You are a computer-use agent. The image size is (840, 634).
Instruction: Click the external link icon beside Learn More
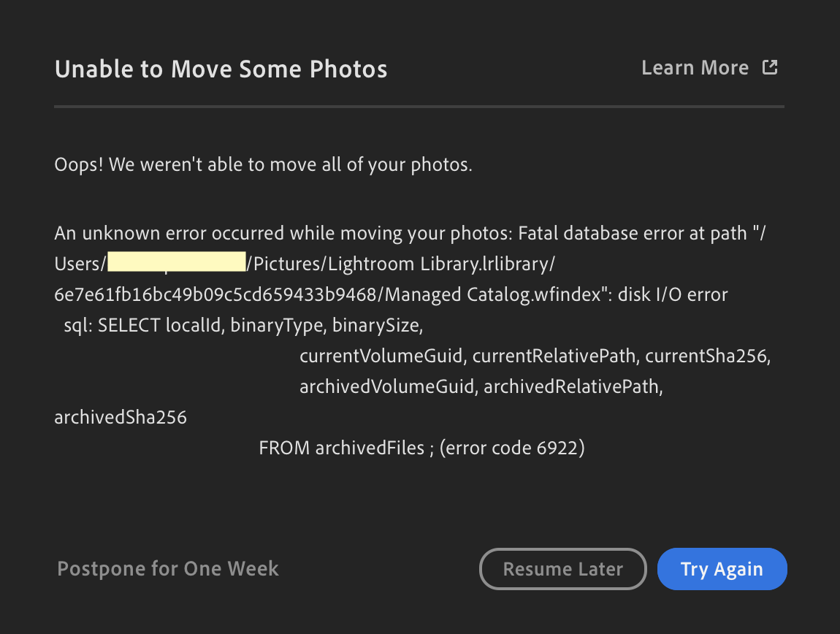770,68
